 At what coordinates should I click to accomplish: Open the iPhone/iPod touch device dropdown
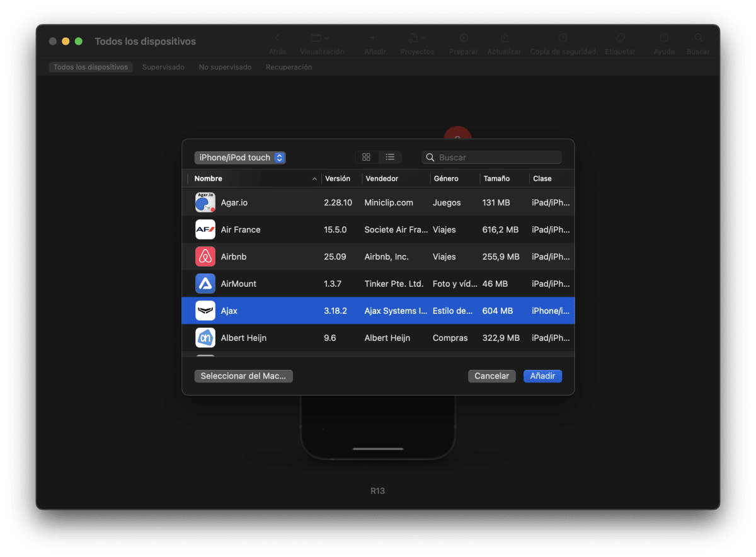[x=240, y=158]
